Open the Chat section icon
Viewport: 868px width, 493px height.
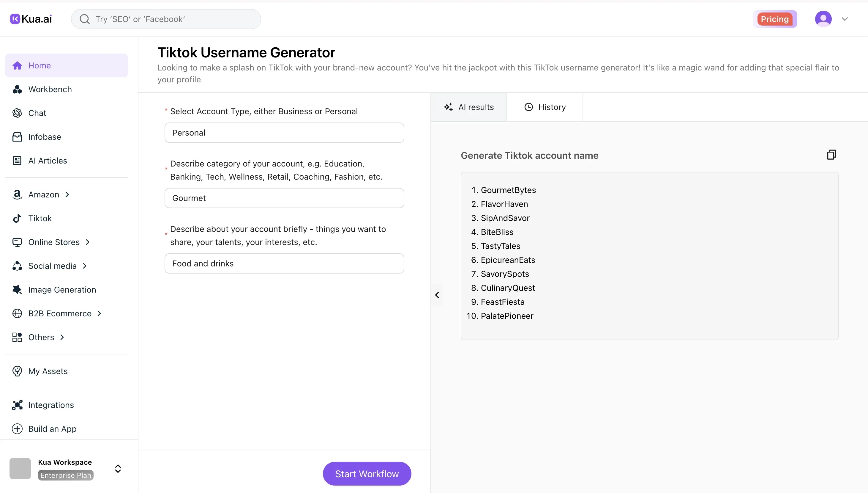point(17,113)
